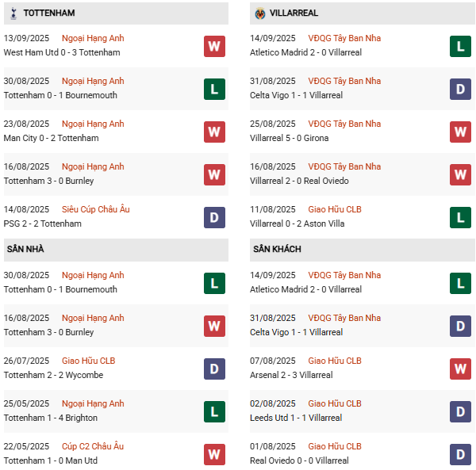Image resolution: width=476 pixels, height=470 pixels.
Task: Open the Cúp C2 Châu Âu competition link
Action: point(93,446)
